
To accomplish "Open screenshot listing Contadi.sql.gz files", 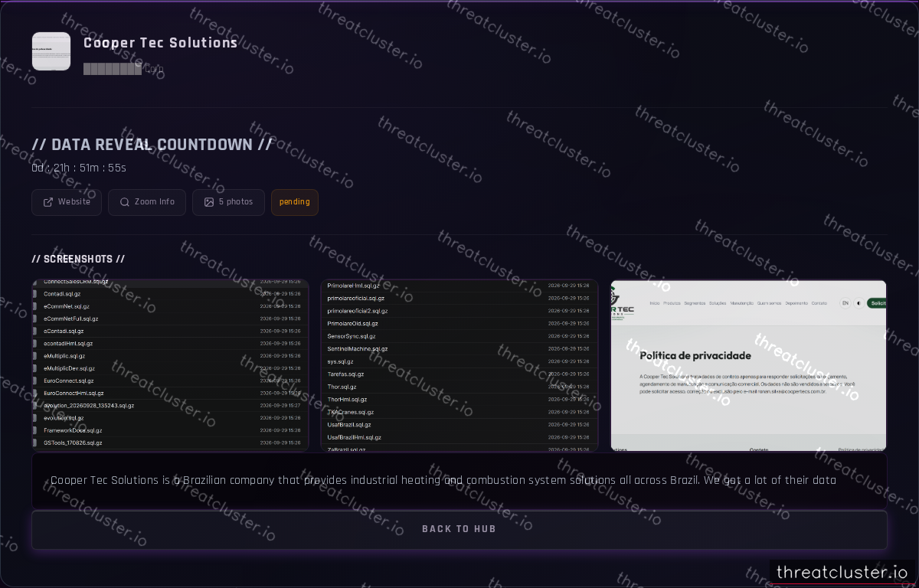I will tap(170, 365).
